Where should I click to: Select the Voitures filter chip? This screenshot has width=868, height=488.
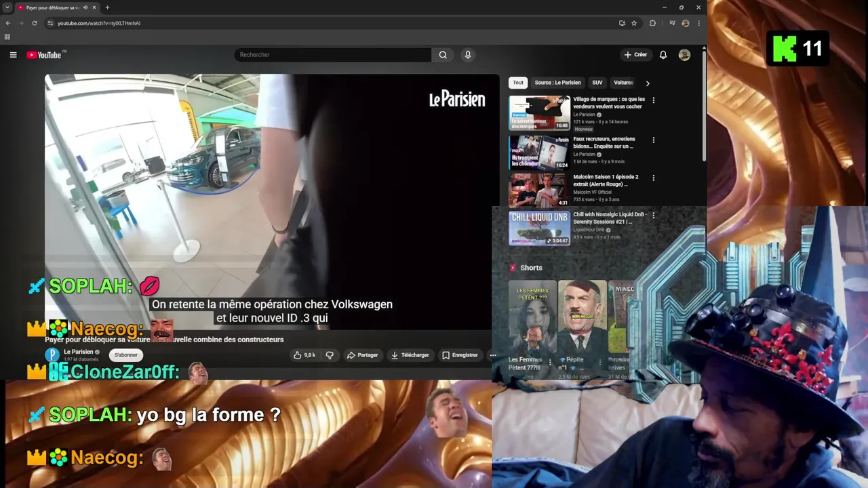[623, 83]
